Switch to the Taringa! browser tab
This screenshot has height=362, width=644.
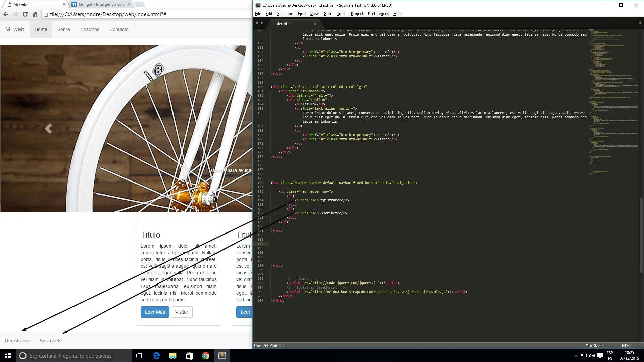[101, 4]
